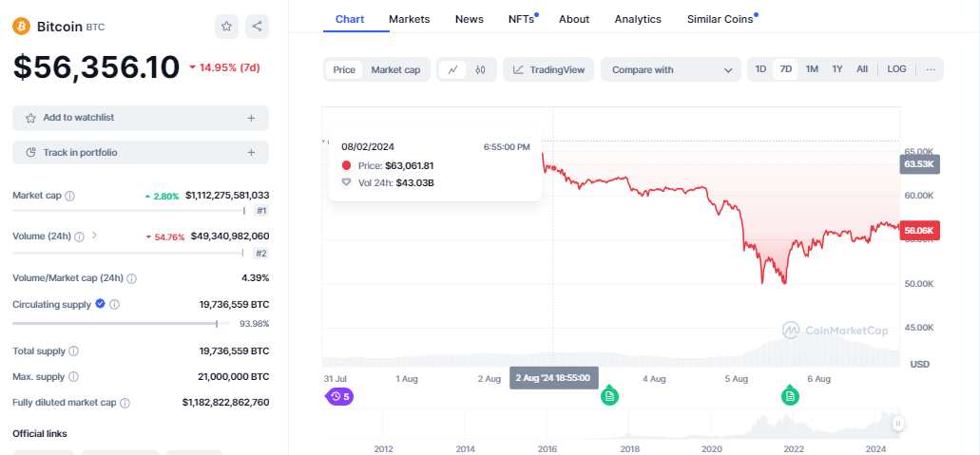Viewport: 980px width, 455px height.
Task: Click Circulating supply info icon
Action: point(114,304)
